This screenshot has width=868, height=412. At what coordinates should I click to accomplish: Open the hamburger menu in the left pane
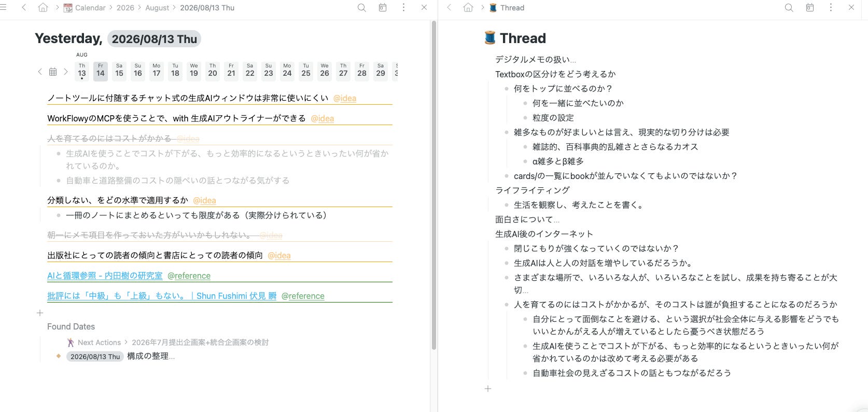(x=3, y=7)
